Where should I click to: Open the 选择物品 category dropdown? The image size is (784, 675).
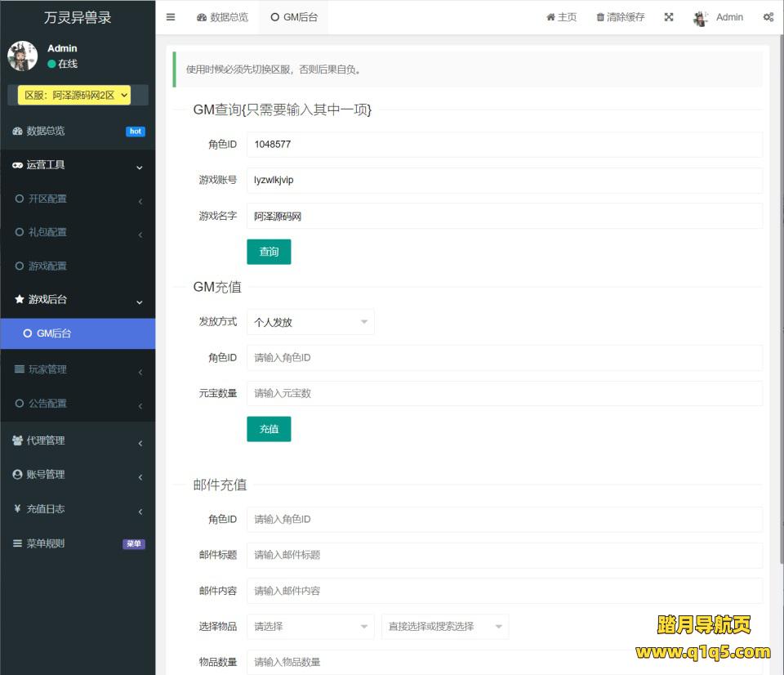tap(310, 627)
